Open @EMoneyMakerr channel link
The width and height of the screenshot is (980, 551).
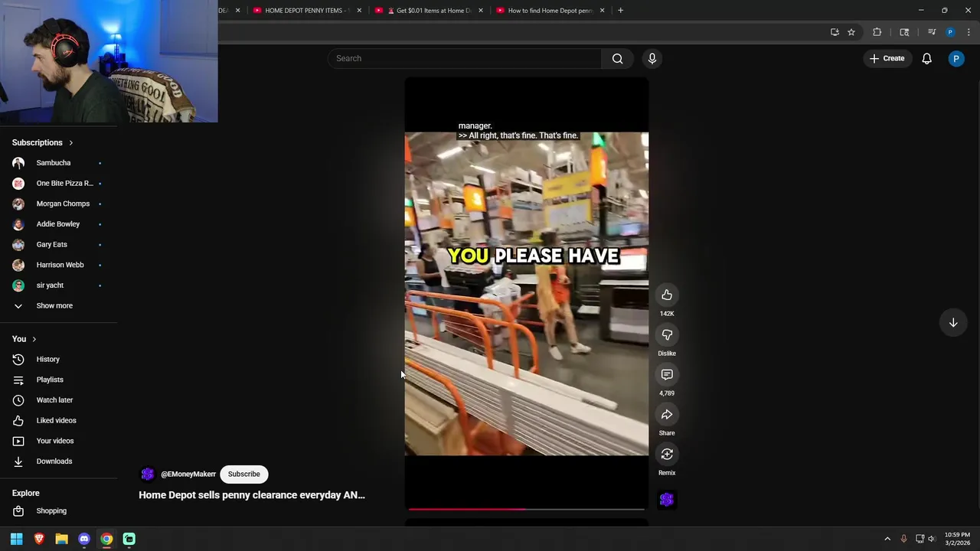click(x=188, y=474)
